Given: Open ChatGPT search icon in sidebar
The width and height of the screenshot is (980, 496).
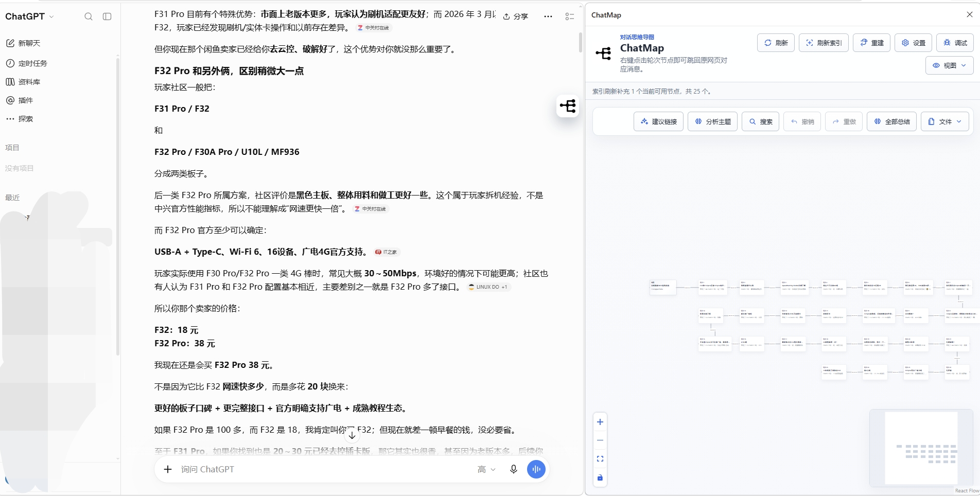Looking at the screenshot, I should tap(89, 16).
